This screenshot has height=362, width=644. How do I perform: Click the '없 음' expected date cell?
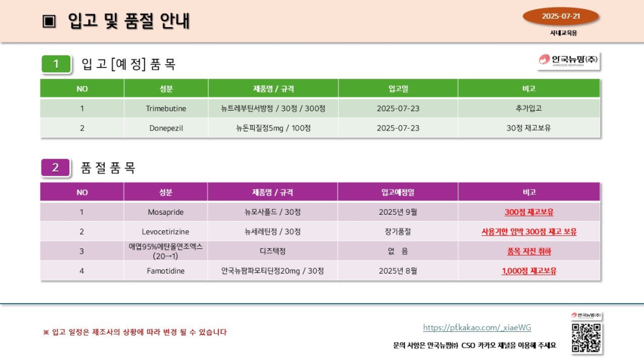click(x=398, y=251)
